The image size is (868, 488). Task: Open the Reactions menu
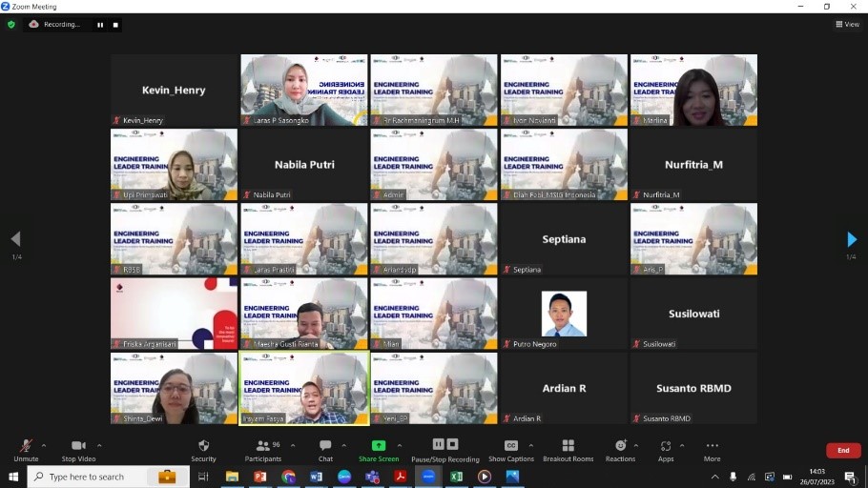[621, 451]
